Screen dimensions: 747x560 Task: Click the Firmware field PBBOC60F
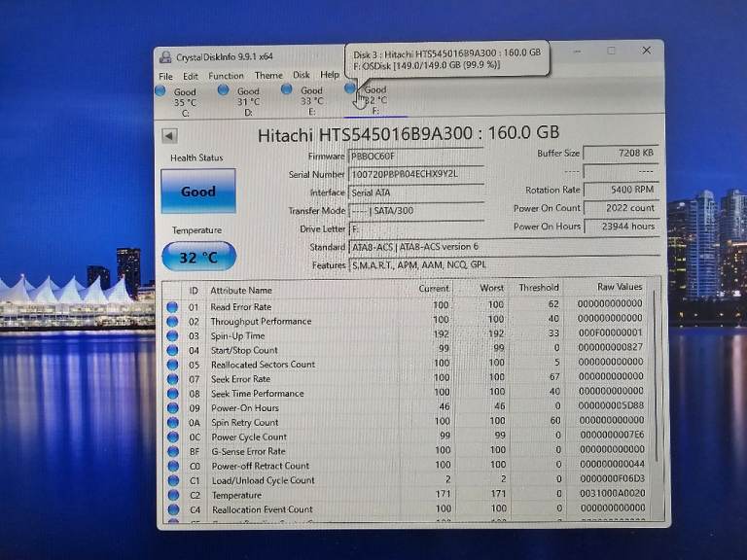tap(416, 157)
